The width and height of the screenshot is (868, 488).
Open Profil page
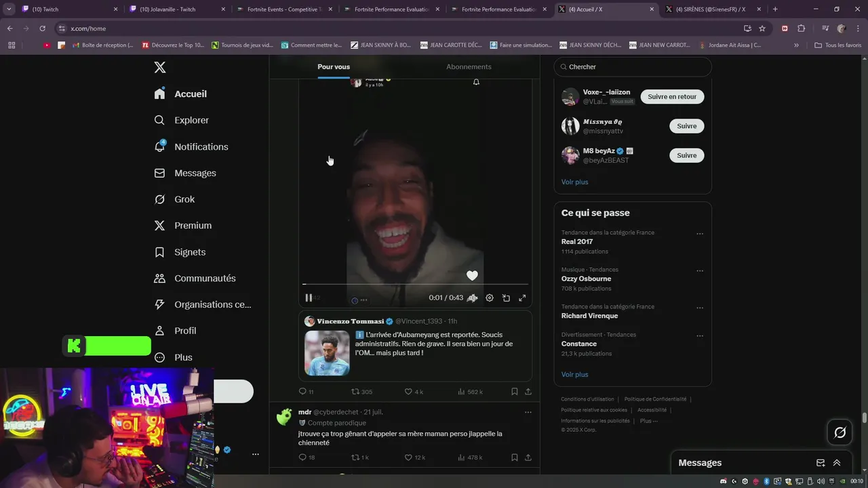click(175, 331)
